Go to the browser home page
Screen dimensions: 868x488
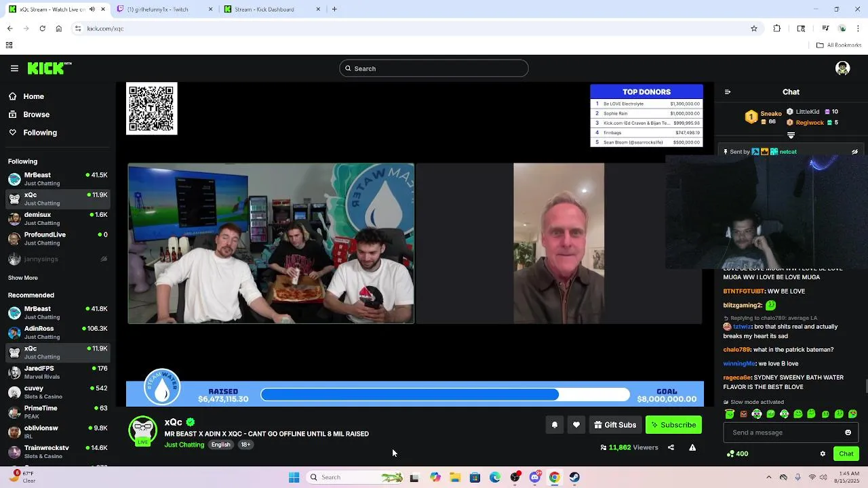[59, 28]
